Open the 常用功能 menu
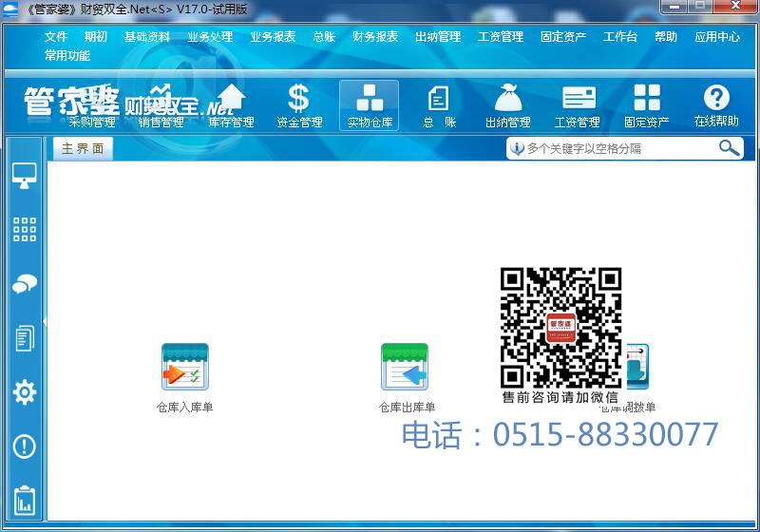 67,56
